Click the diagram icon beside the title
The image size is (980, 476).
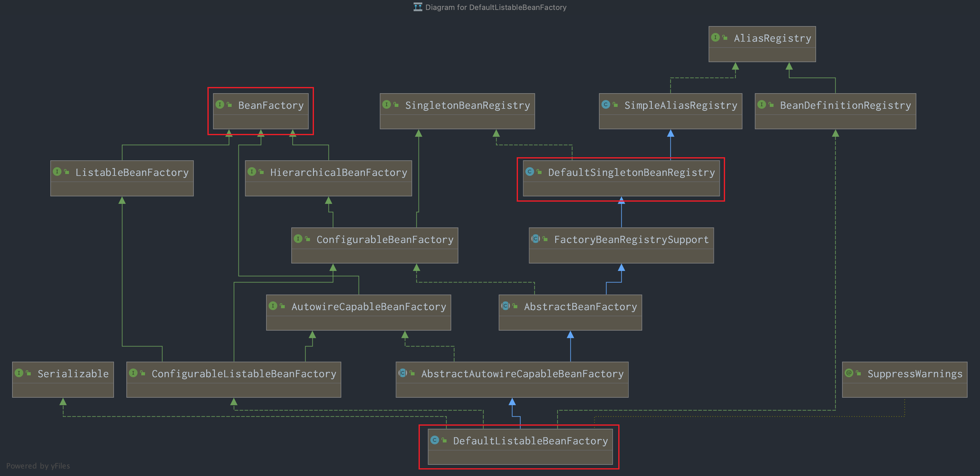point(418,7)
